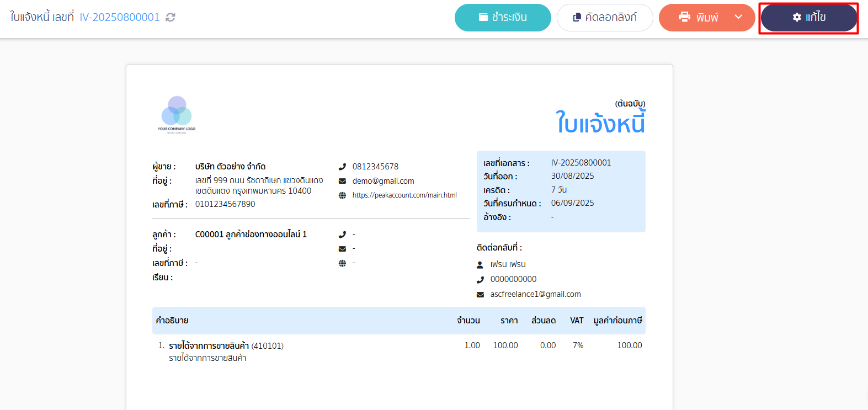Click the refresh icon beside invoice number
868x410 pixels.
171,18
